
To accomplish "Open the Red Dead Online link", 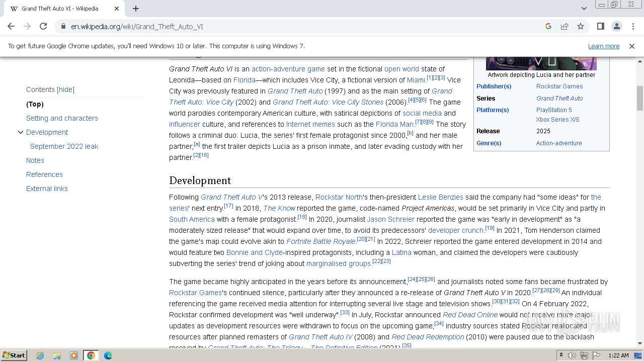I will (x=470, y=315).
